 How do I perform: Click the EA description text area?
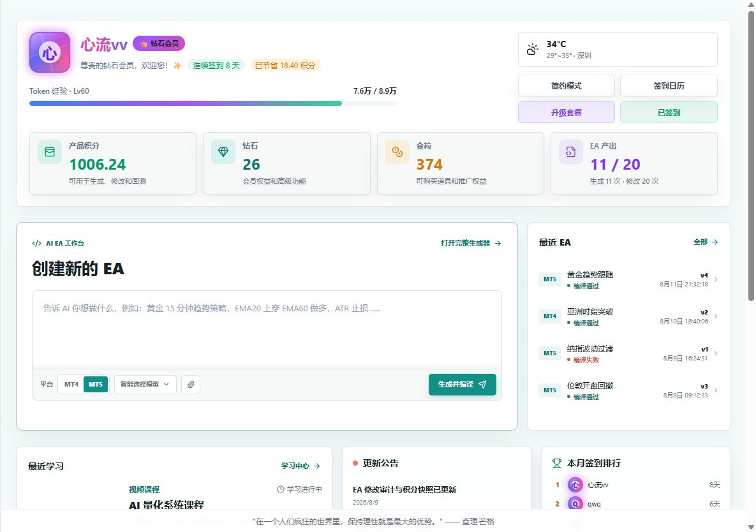(x=267, y=330)
